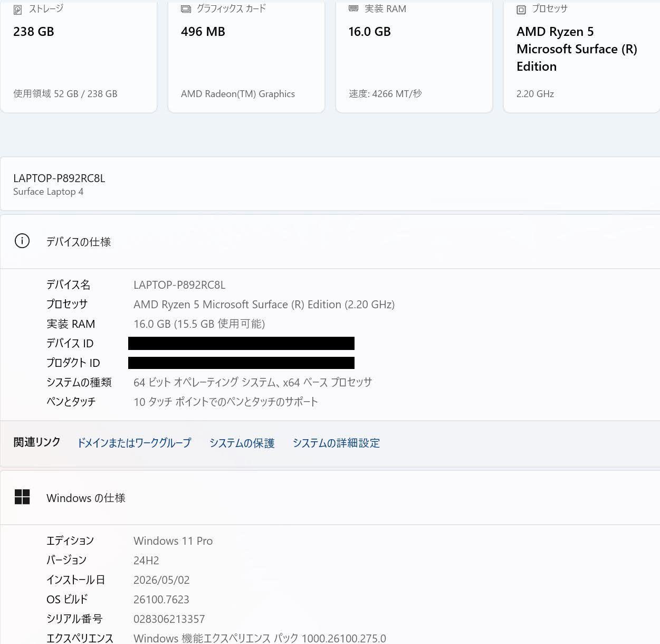Click the デバイス名 label
Viewport: 660px width, 644px height.
coord(69,285)
